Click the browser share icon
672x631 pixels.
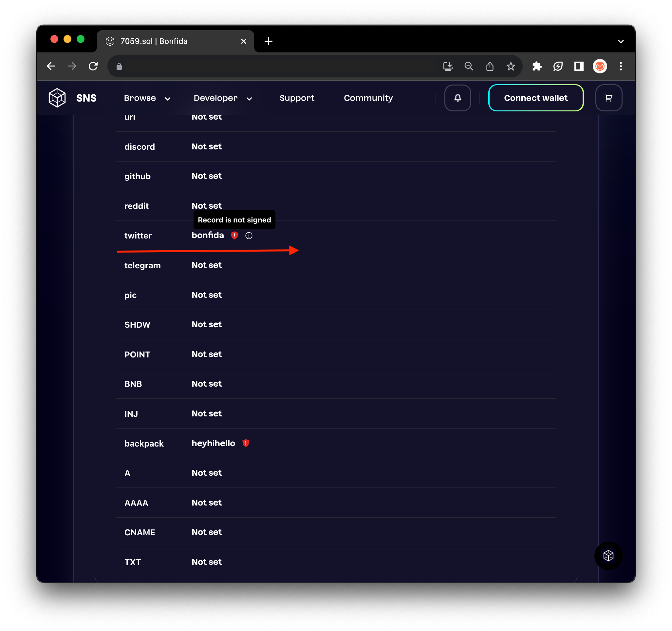coord(490,66)
